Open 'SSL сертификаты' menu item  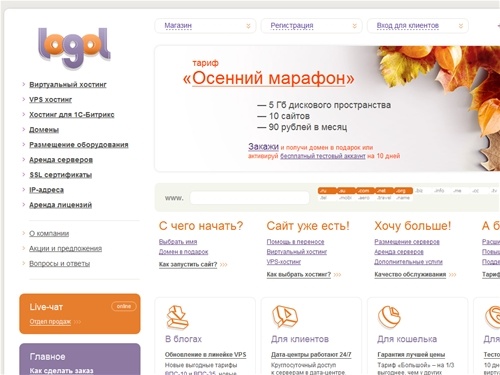61,175
